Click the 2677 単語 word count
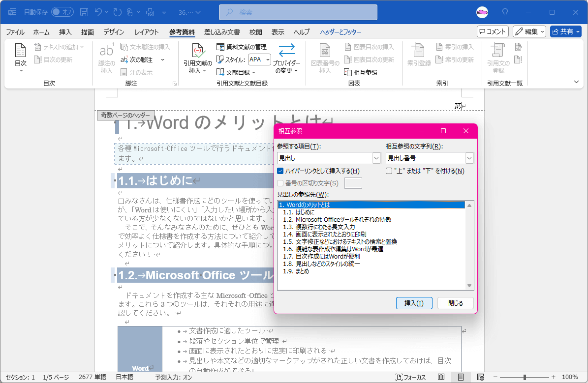This screenshot has height=383, width=588. click(x=92, y=377)
